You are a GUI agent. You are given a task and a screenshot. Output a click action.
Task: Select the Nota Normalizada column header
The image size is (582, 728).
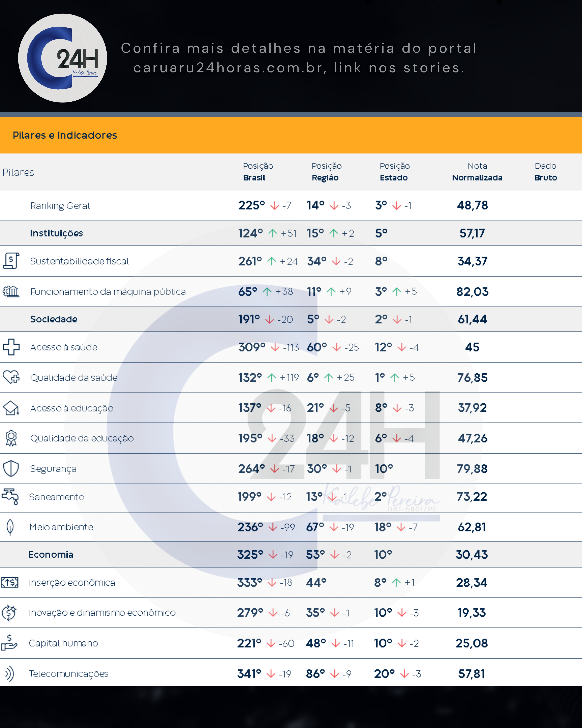(x=477, y=172)
